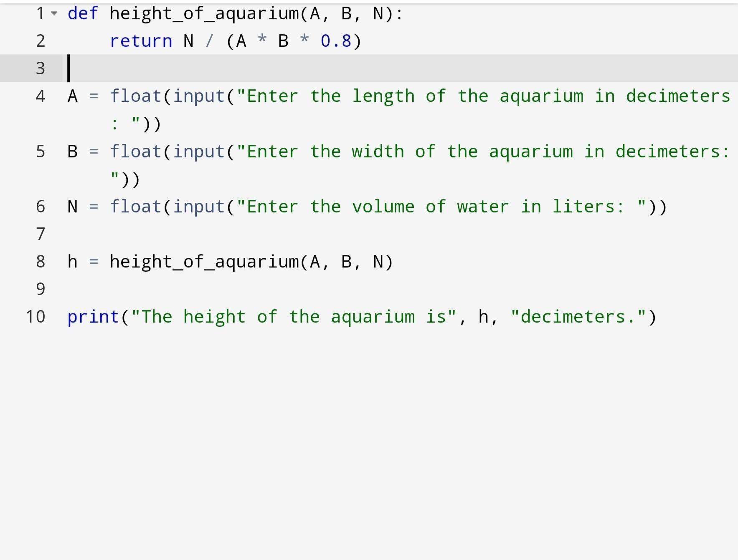
Task: Place the cursor on the 0.8 number
Action: (336, 41)
